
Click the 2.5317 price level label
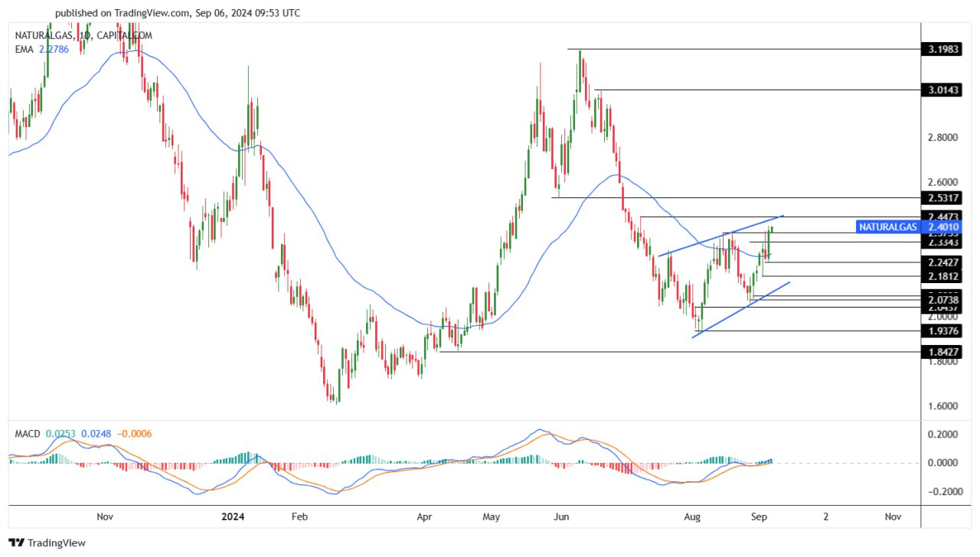(942, 198)
